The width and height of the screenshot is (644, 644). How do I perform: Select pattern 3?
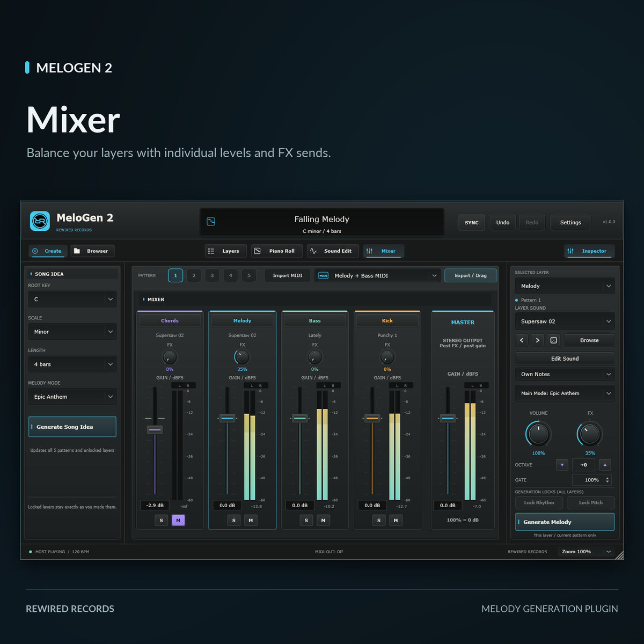212,275
